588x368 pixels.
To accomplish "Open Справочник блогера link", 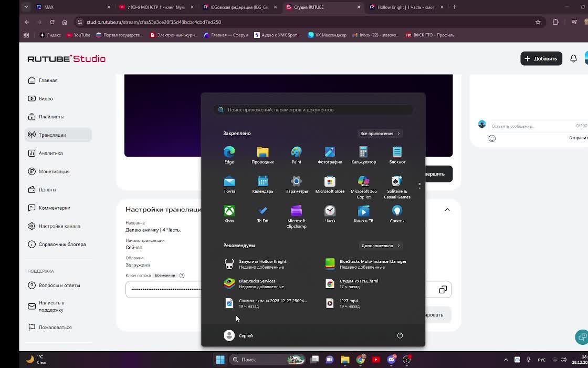I will [58, 244].
